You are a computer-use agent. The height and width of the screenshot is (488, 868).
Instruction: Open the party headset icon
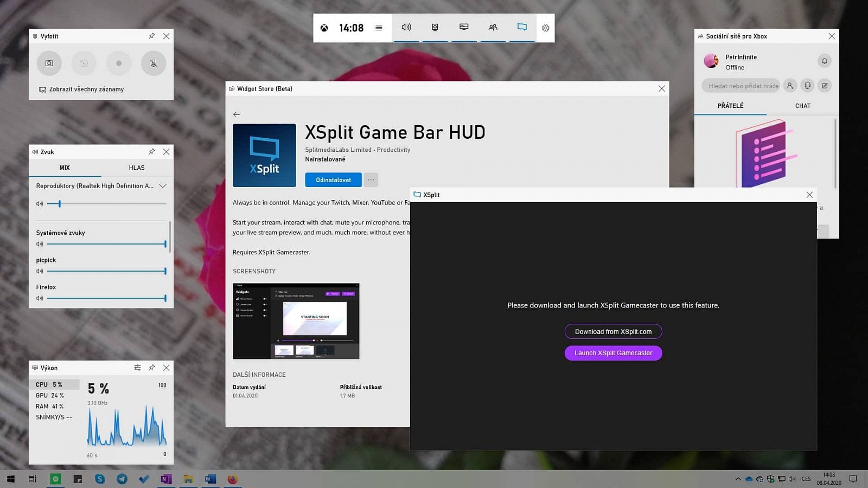808,86
